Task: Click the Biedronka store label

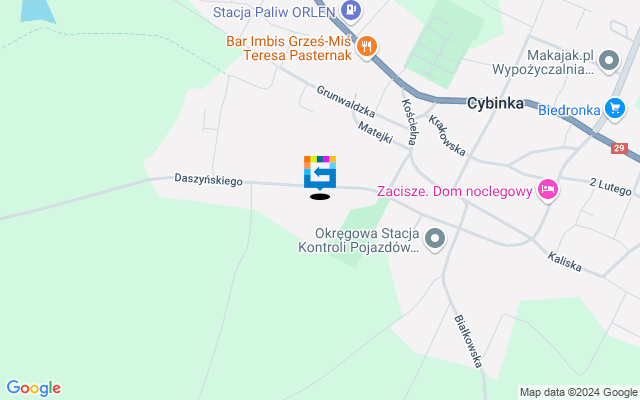Action: click(569, 110)
